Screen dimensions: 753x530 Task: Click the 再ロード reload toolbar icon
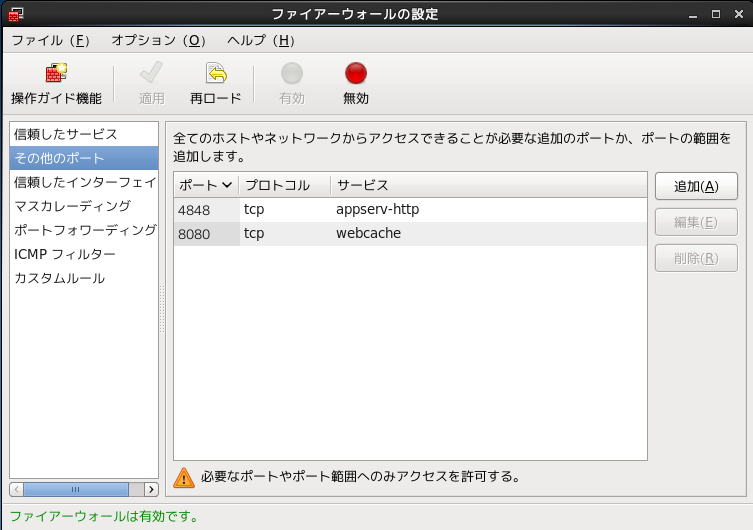tap(216, 74)
